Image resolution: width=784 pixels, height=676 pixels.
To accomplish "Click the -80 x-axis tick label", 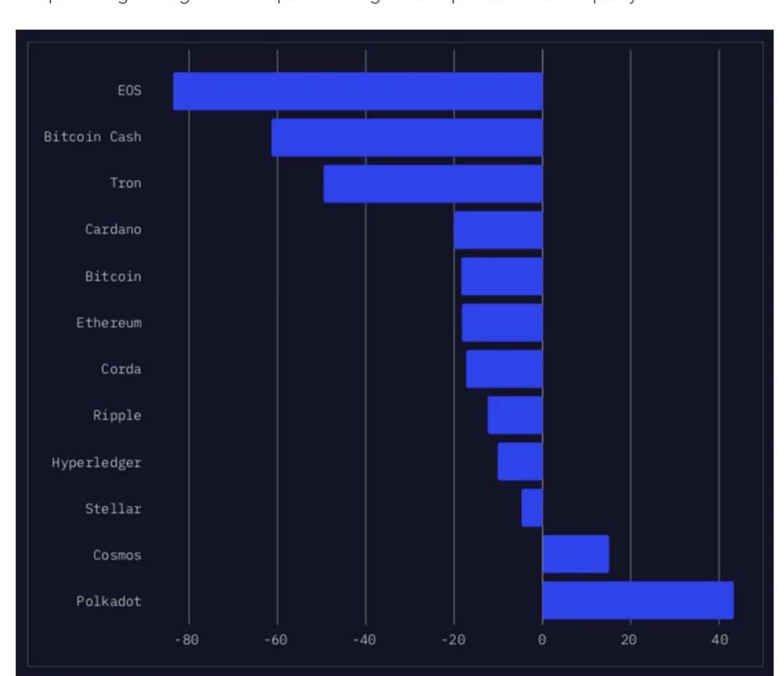I will tap(187, 640).
